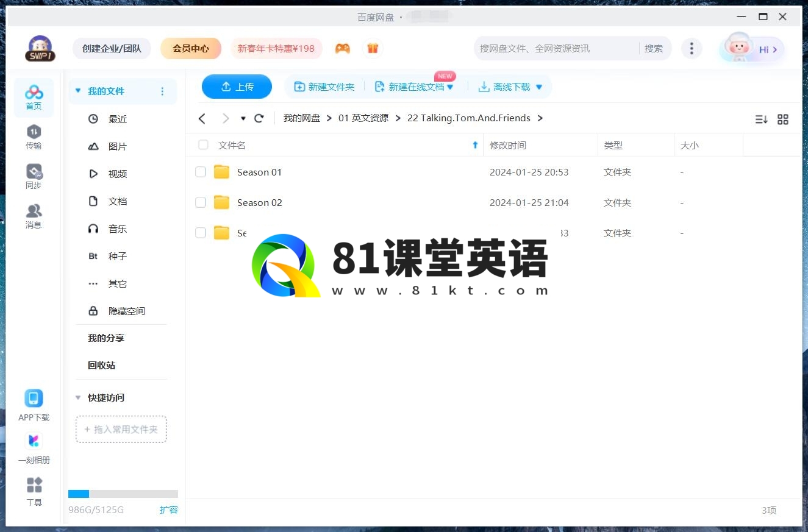Open 我的分享

point(105,338)
